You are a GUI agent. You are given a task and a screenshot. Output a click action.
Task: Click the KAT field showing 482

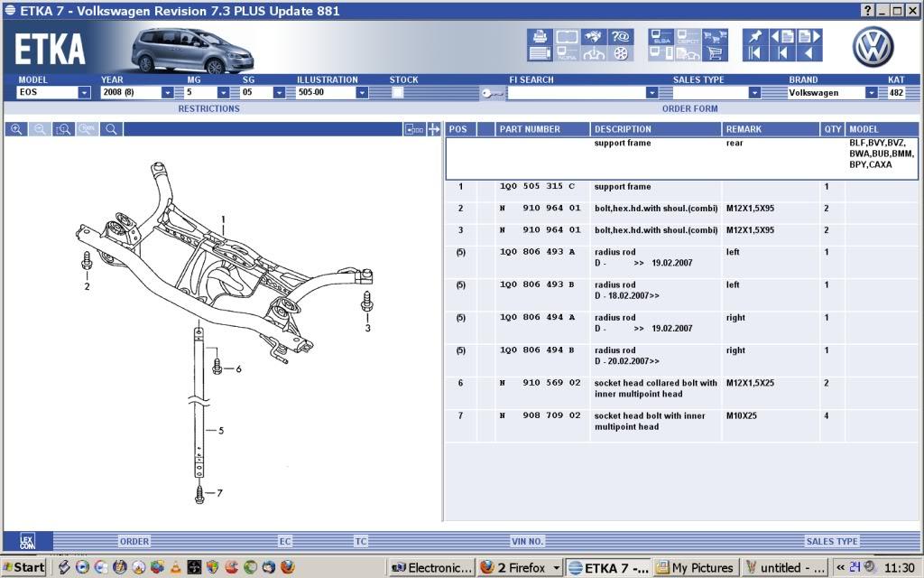coord(896,93)
